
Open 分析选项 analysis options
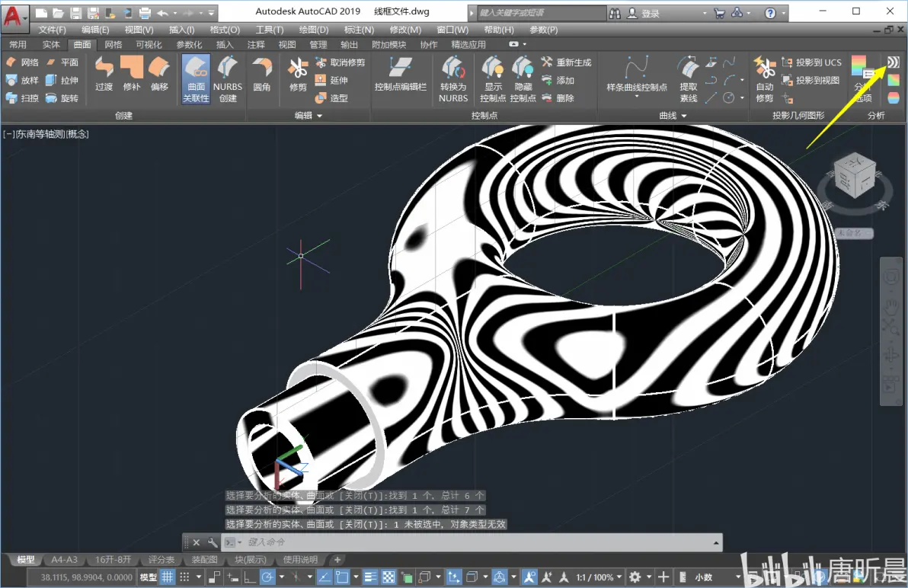point(863,79)
